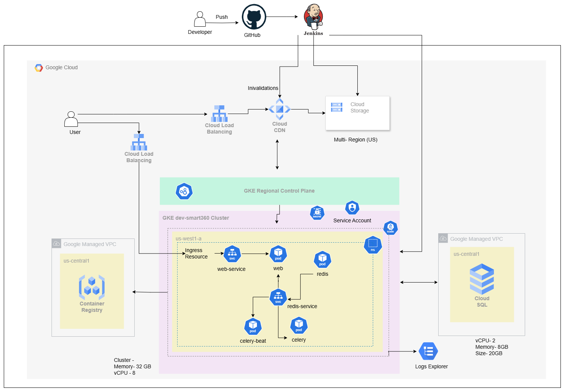The width and height of the screenshot is (565, 392).
Task: Select the Inivalidations label
Action: coord(263,88)
